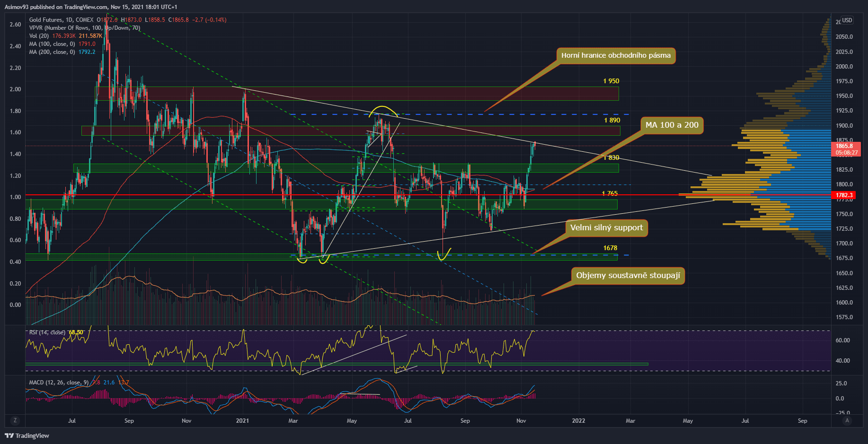Click the red 1782.3 price line label
Screen dimensions: 868x444
click(844, 195)
